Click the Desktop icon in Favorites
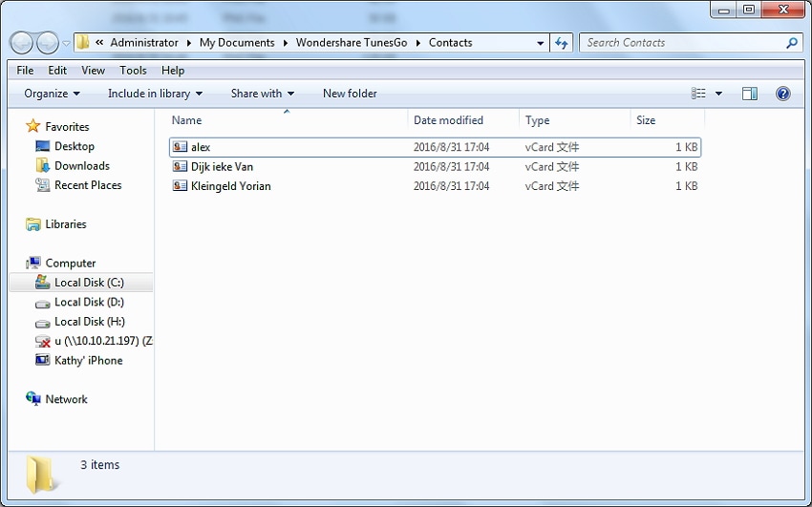Screen dimensions: 812x507 (42, 146)
